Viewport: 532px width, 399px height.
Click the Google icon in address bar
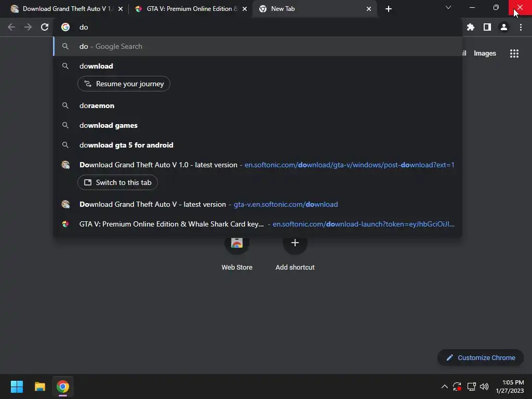click(x=65, y=27)
